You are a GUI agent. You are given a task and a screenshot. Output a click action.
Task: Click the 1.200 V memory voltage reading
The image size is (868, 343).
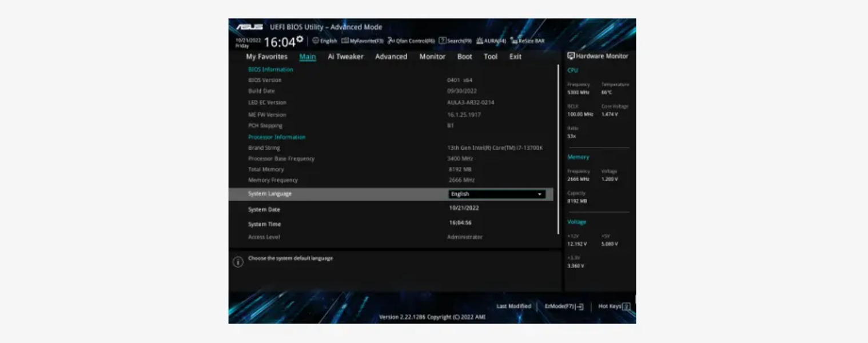pyautogui.click(x=610, y=180)
